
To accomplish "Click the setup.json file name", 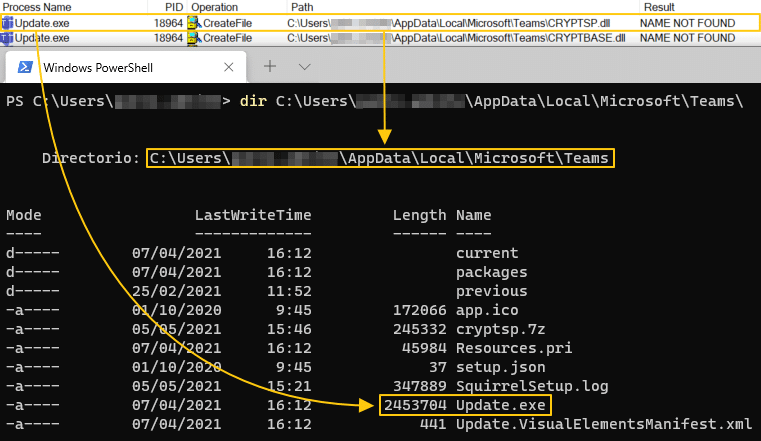I will (500, 367).
